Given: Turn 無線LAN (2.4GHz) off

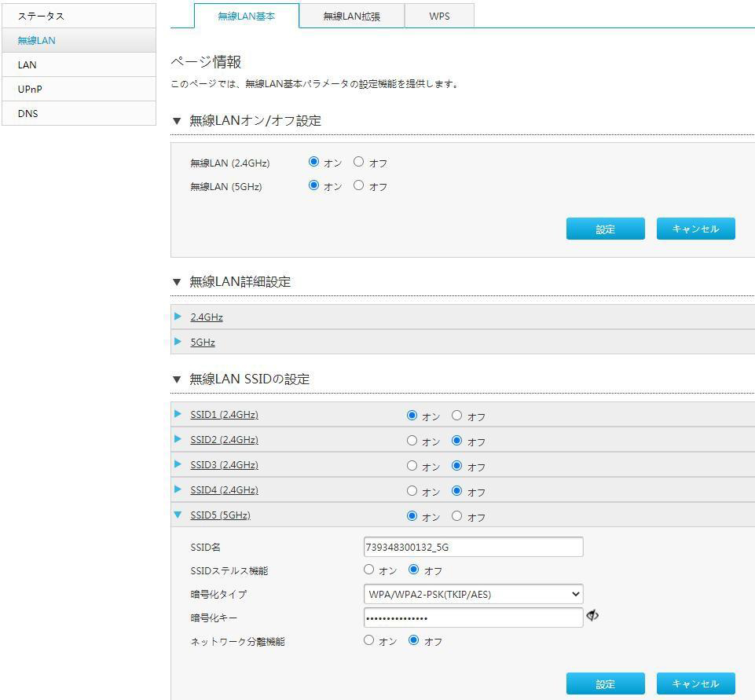Looking at the screenshot, I should 359,162.
